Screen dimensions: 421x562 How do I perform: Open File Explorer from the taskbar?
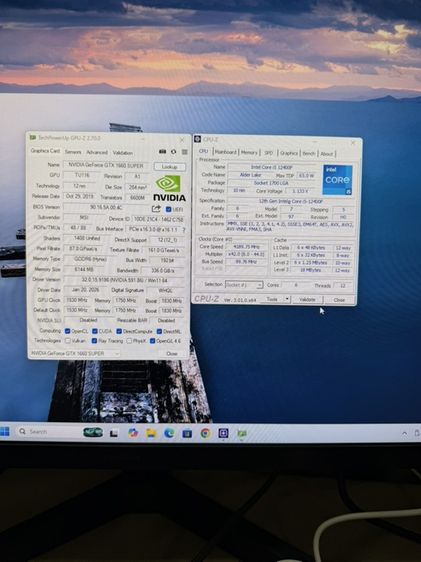tap(151, 433)
